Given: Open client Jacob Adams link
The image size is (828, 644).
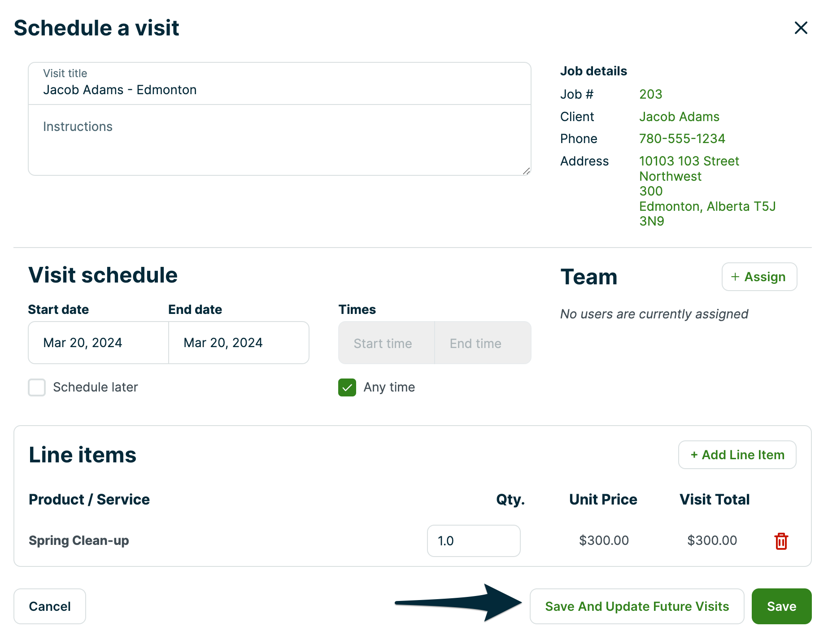Looking at the screenshot, I should tap(679, 117).
